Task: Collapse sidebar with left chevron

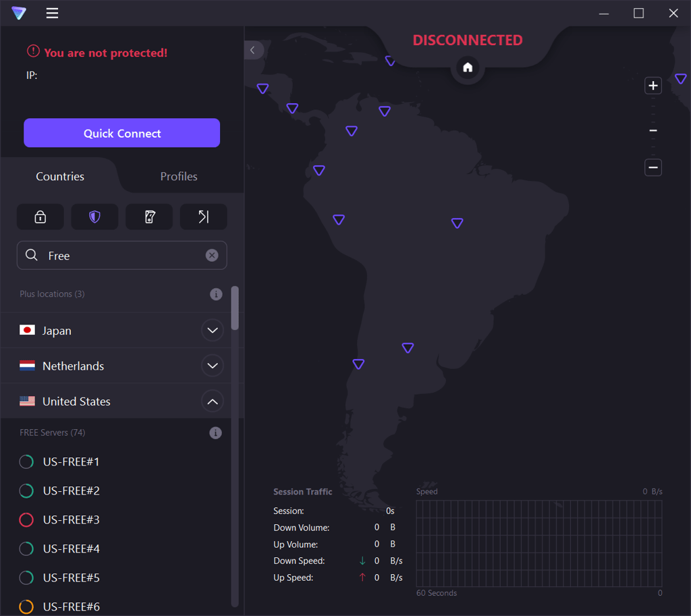Action: point(253,50)
